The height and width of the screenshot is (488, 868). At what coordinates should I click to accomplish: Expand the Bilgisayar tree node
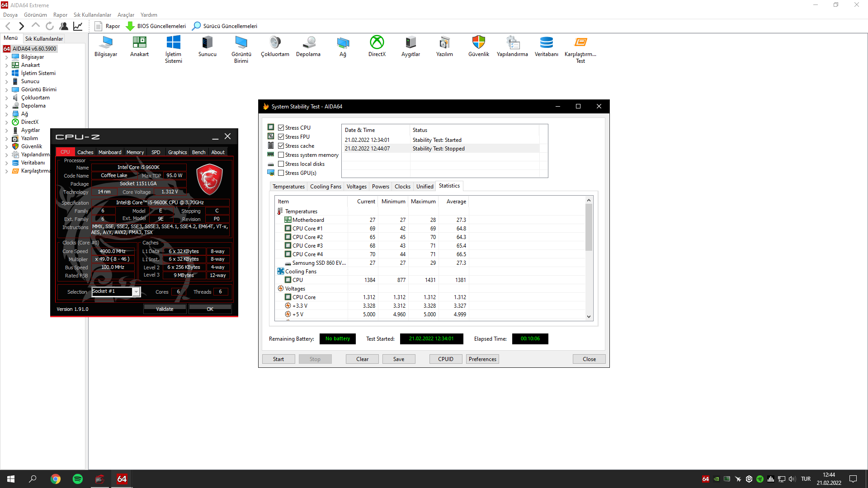[x=6, y=57]
